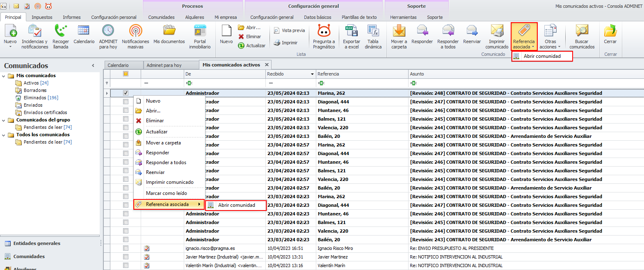
Task: Check the checkbox for Diagonal, 444 row
Action: tap(126, 102)
